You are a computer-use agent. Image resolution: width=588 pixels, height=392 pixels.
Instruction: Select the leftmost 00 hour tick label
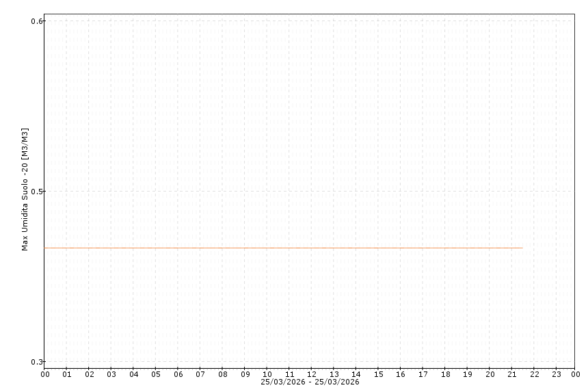(44, 374)
